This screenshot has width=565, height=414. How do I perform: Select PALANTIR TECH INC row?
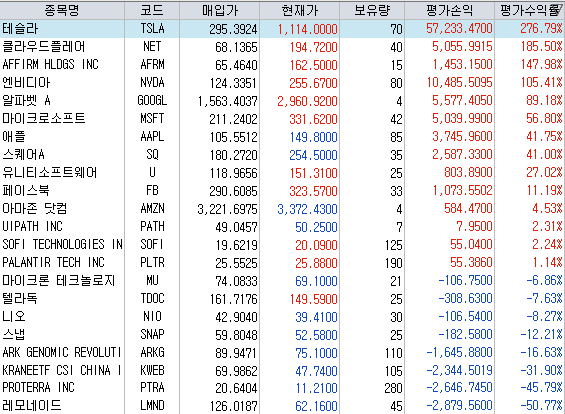pos(53,263)
